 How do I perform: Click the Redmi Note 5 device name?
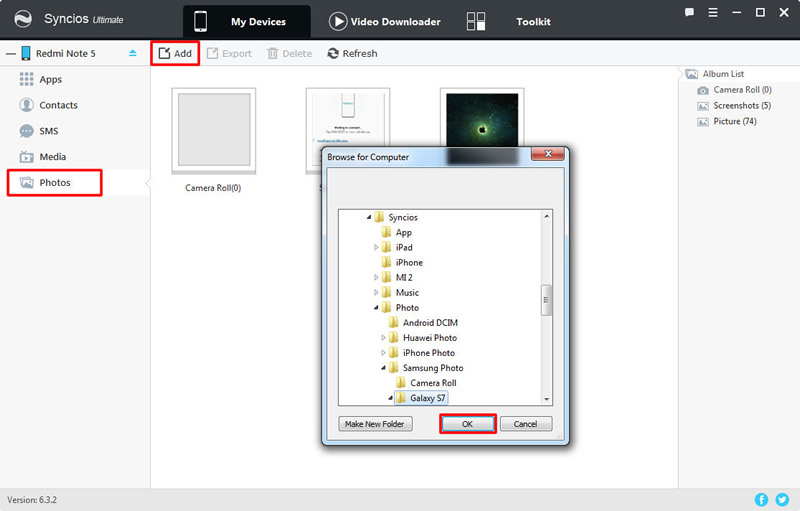point(65,54)
